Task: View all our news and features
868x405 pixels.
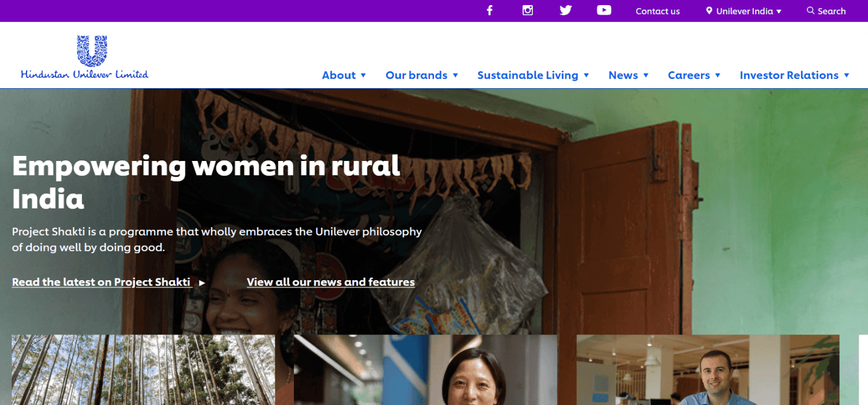Action: tap(331, 282)
